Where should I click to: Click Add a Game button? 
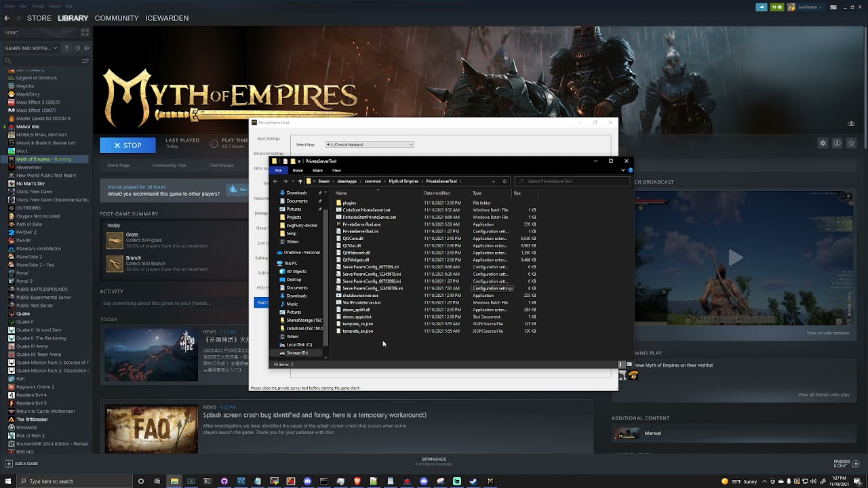pyautogui.click(x=22, y=464)
